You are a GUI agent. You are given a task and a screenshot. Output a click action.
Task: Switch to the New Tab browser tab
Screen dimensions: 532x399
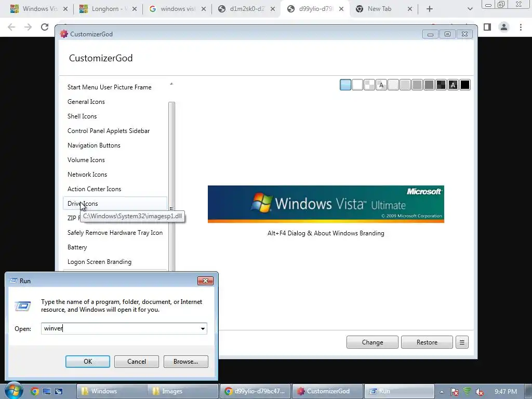pos(379,9)
